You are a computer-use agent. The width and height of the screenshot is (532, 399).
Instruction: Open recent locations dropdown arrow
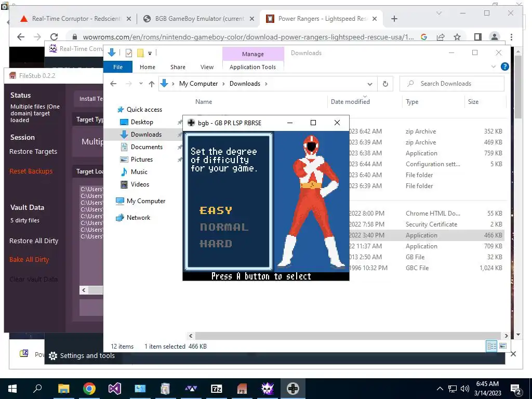[x=141, y=84]
